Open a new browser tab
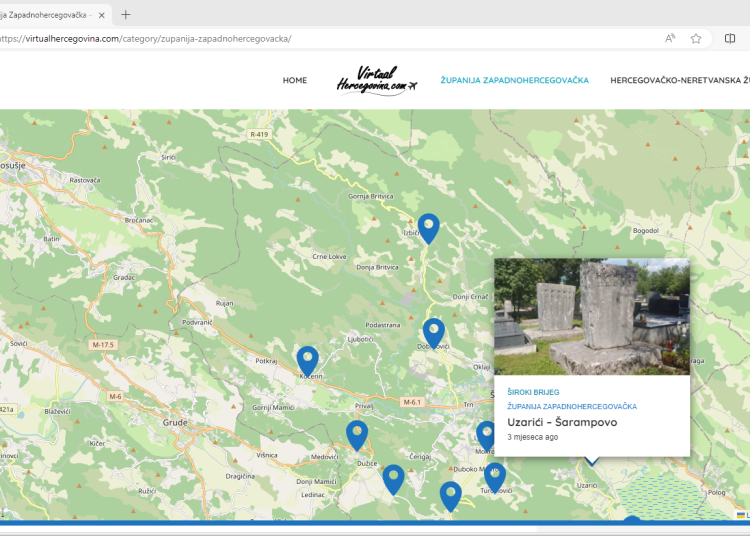Screen dimensions: 750x536 tap(126, 15)
